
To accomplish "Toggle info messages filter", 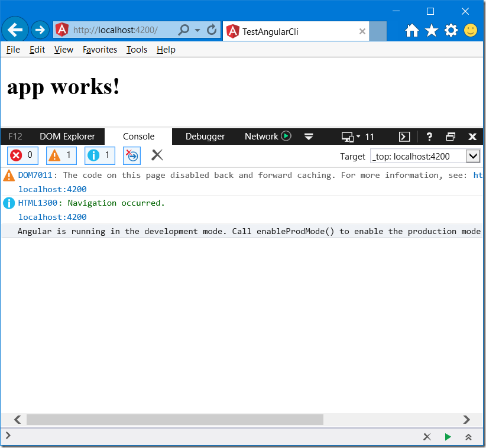I will click(100, 155).
